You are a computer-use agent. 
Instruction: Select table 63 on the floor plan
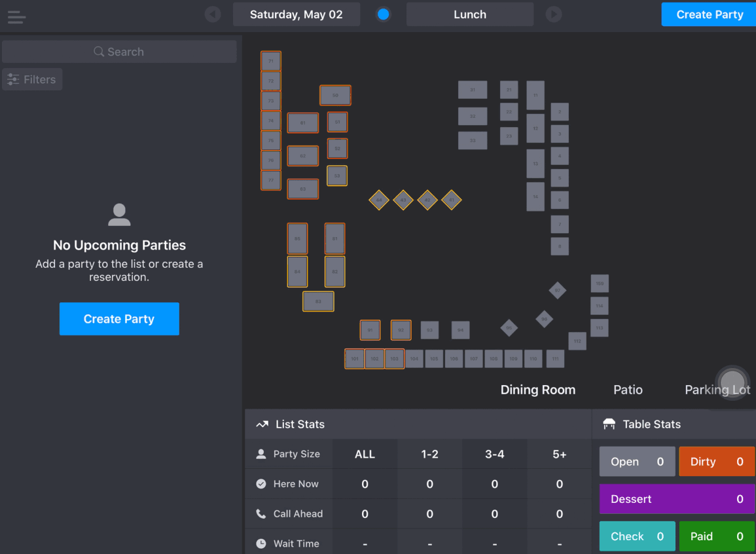click(x=303, y=189)
